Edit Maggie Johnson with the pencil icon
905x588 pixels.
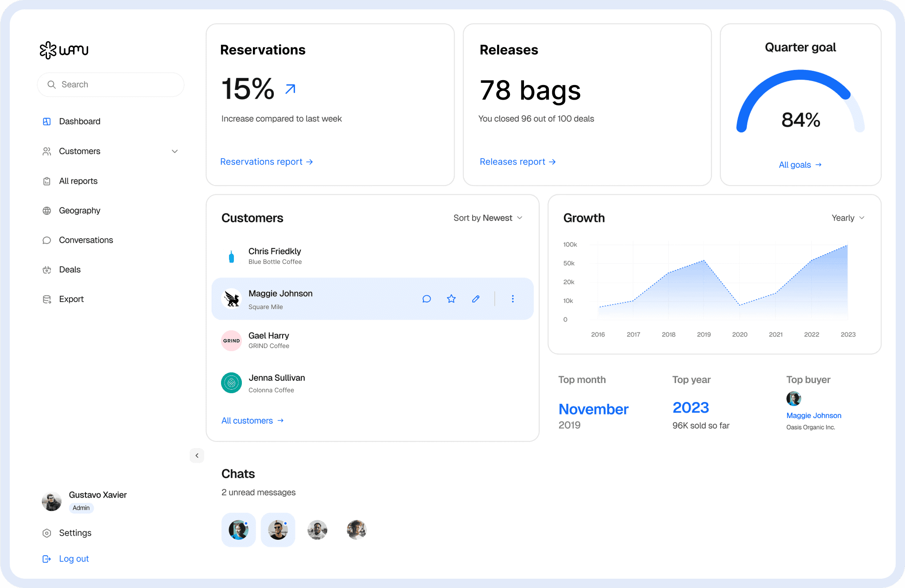pyautogui.click(x=476, y=299)
